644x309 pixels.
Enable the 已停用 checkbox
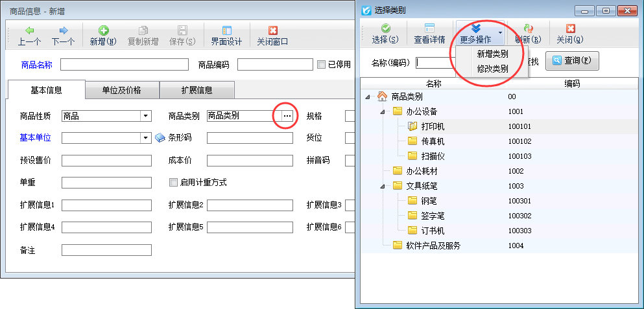coord(321,65)
